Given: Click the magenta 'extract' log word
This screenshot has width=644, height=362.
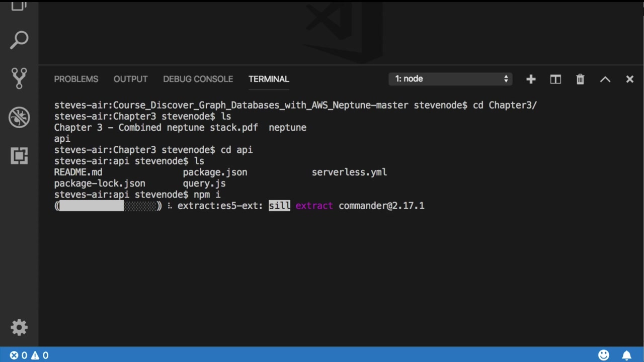Looking at the screenshot, I should 314,206.
